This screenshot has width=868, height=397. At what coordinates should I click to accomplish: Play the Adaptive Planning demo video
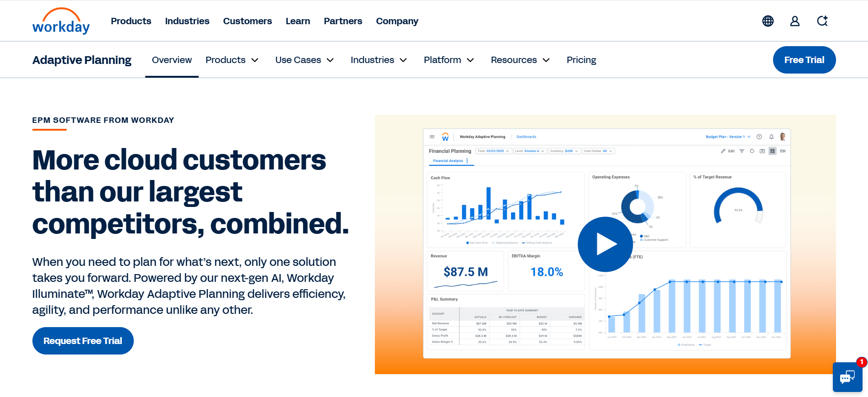tap(605, 244)
